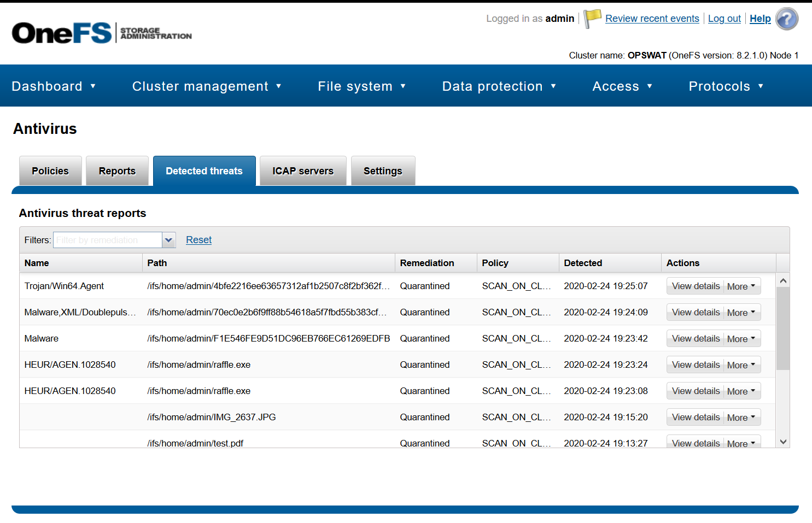Select the Trojan/Win64.Agent name cell
This screenshot has height=523, width=812.
64,286
